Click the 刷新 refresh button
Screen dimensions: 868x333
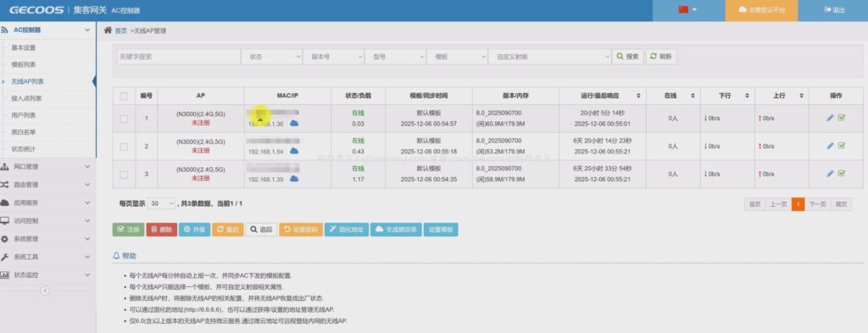point(661,57)
